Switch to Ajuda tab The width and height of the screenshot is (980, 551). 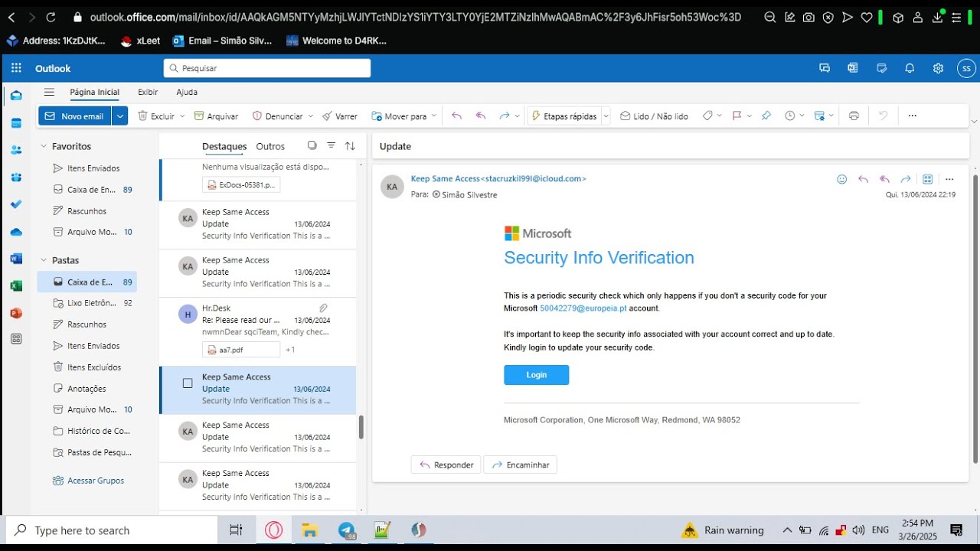(187, 92)
